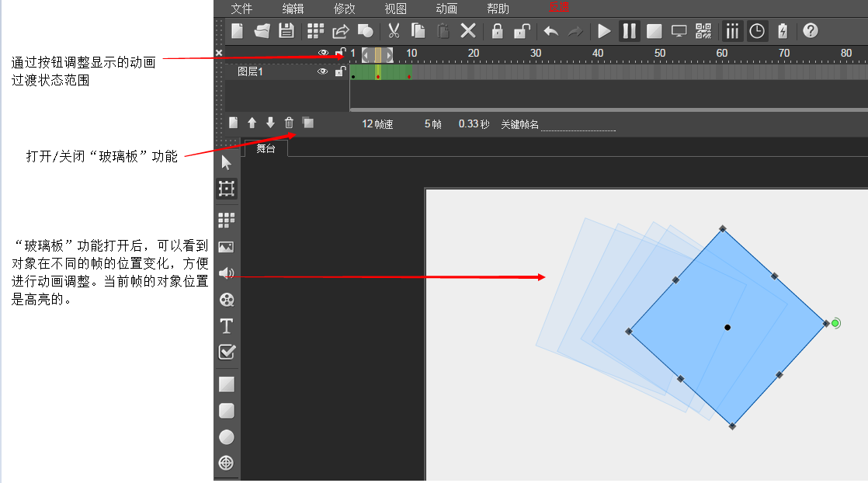The image size is (868, 483).
Task: Click the onion skin range handle on the timeline ruler
Action: 378,54
